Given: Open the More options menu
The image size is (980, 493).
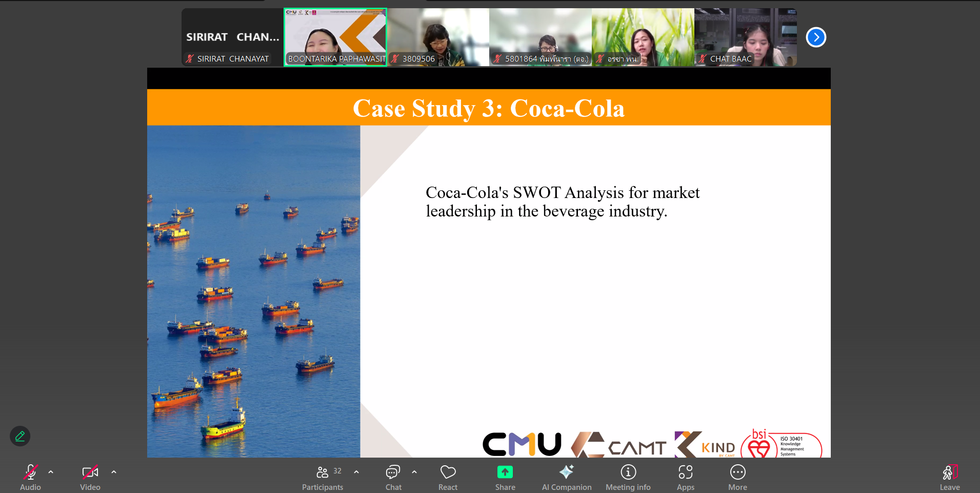Looking at the screenshot, I should [737, 477].
